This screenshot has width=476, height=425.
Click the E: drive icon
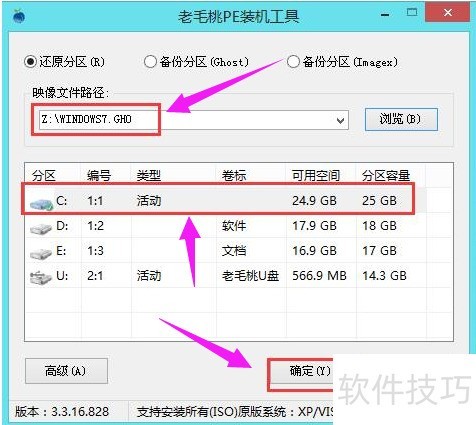click(41, 253)
